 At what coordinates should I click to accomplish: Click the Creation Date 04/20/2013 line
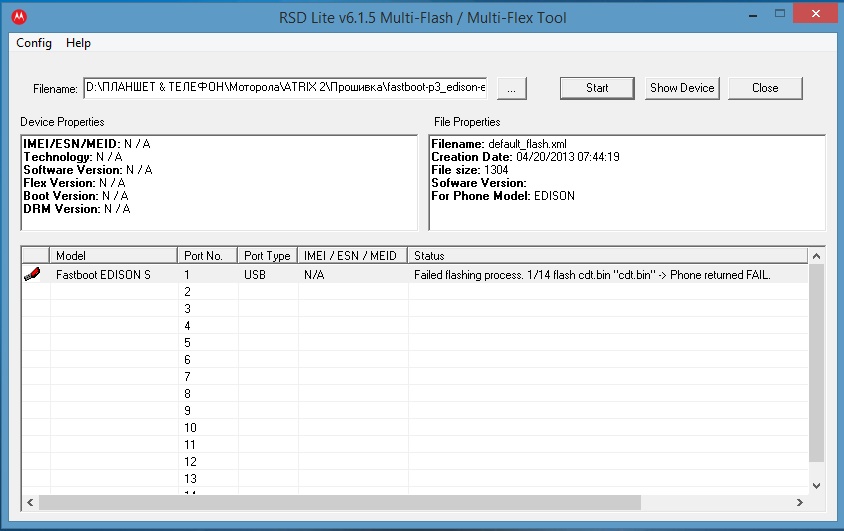point(525,157)
